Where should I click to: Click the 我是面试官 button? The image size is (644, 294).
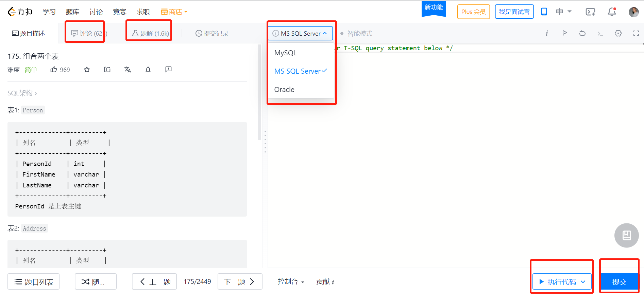514,12
